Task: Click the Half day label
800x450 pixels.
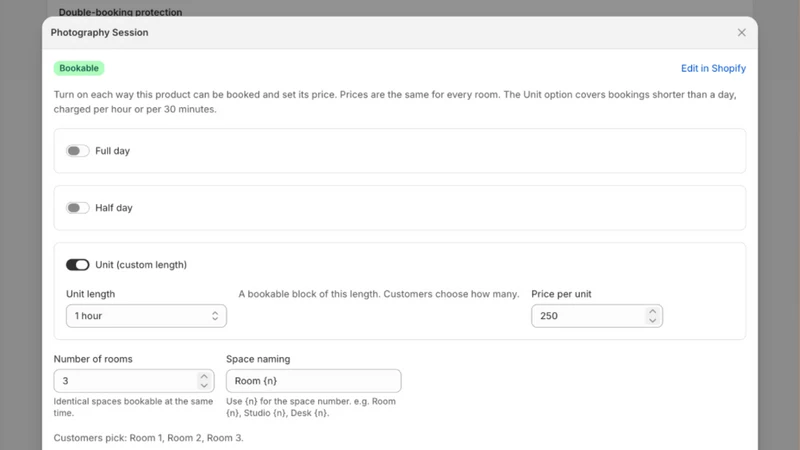Action: click(x=114, y=208)
